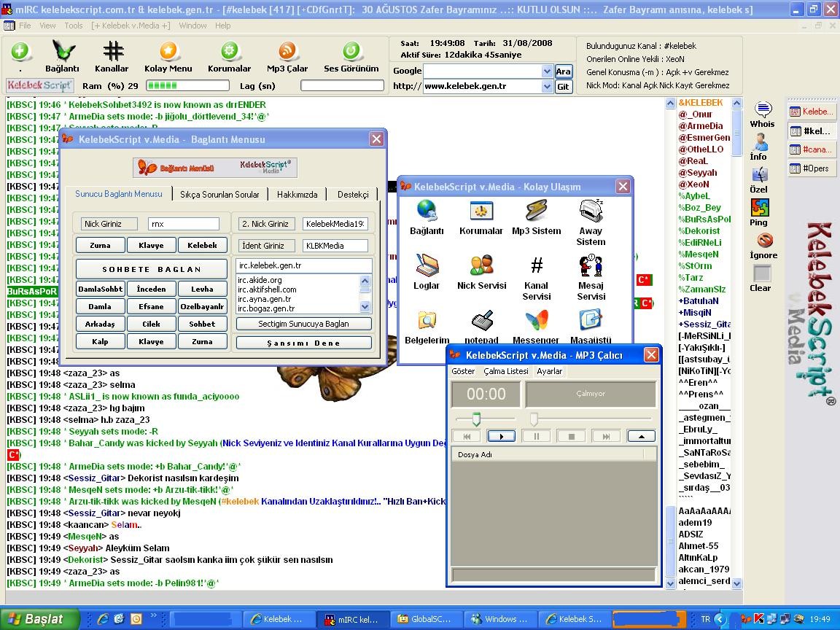
Task: Switch to the Sıkça Sorunlan Sorular tab
Action: (x=219, y=195)
